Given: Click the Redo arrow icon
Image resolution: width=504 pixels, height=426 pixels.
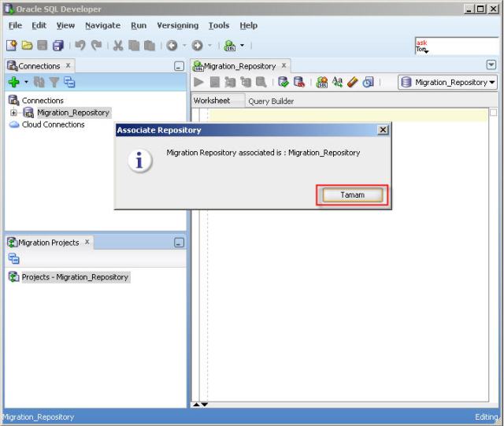Looking at the screenshot, I should pos(96,46).
